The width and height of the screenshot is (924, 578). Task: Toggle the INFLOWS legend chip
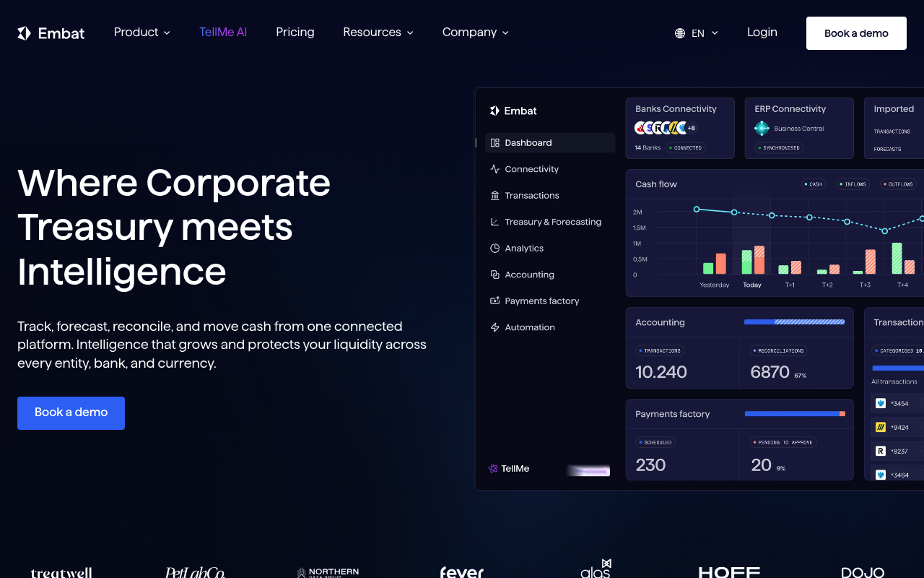(853, 184)
